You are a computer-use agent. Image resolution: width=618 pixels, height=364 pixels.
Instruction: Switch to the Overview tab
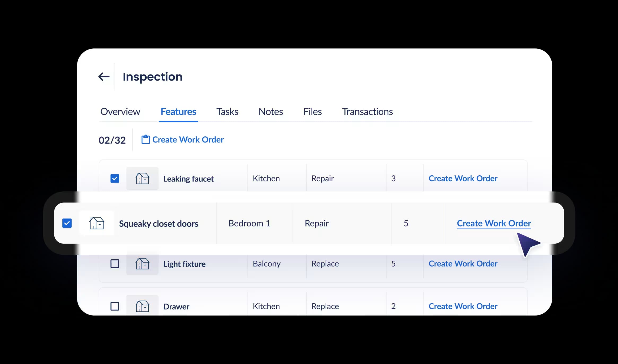pyautogui.click(x=120, y=112)
